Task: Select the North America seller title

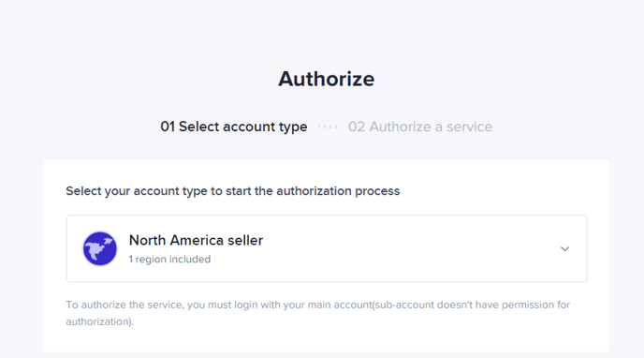Action: [196, 240]
